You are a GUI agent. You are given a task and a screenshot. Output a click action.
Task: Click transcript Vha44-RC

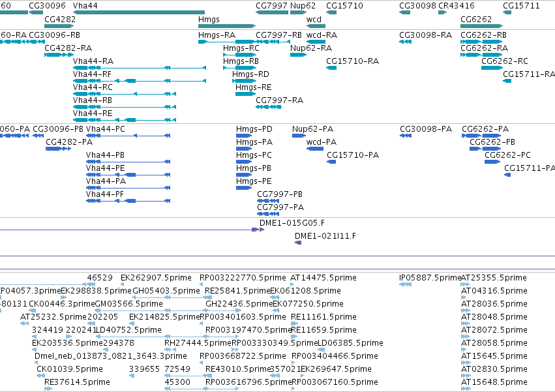pos(125,94)
